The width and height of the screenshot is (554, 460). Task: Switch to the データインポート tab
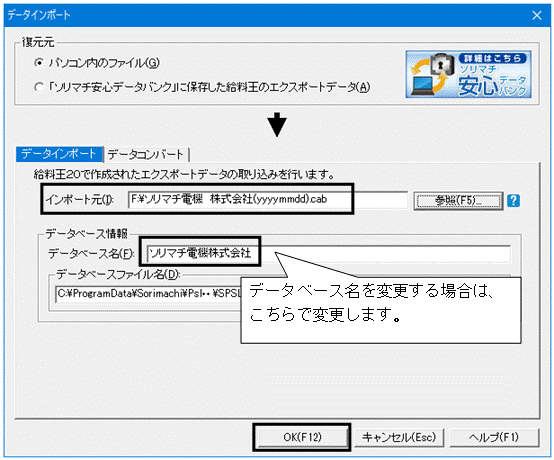pos(59,154)
